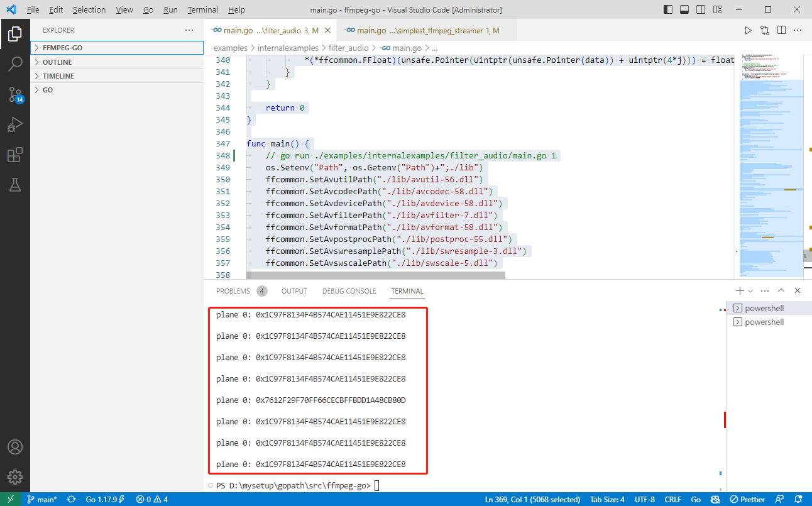Switch to DEBUG CONSOLE panel tab
Viewport: 812px width, 506px height.
(x=349, y=291)
